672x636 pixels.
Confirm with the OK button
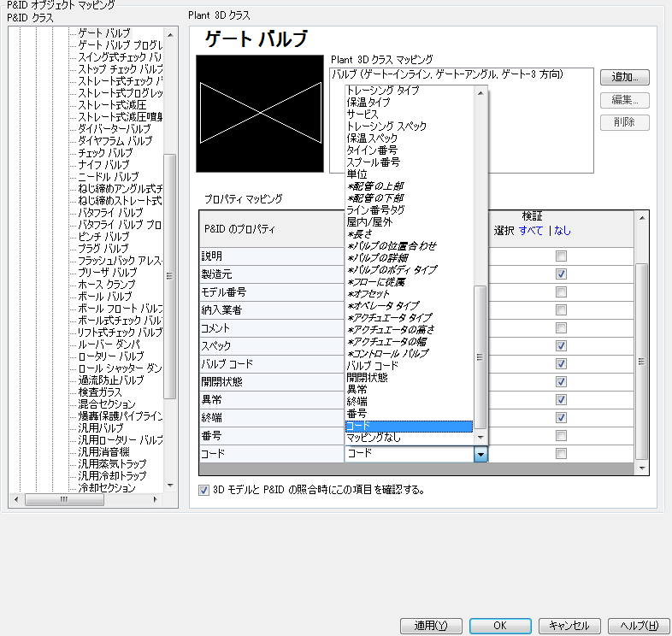tap(500, 626)
